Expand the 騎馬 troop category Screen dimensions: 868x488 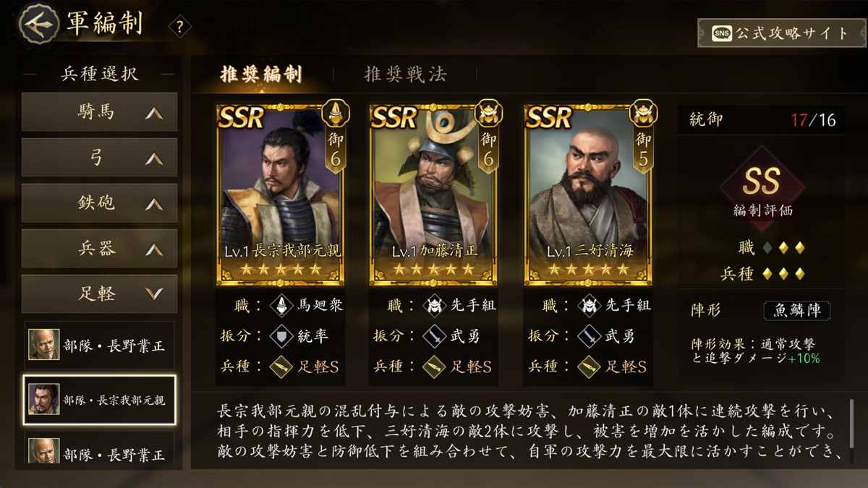[x=100, y=112]
